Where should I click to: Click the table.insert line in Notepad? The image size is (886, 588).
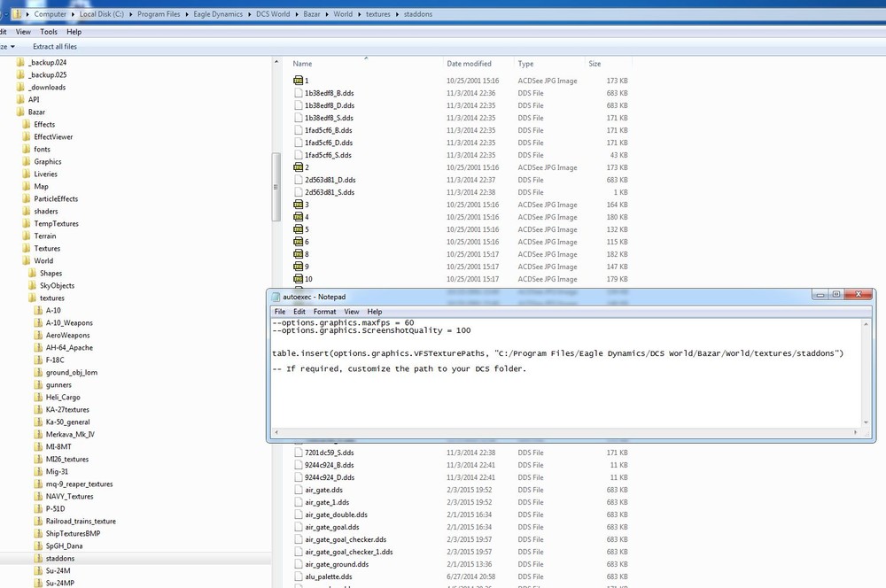pos(557,353)
